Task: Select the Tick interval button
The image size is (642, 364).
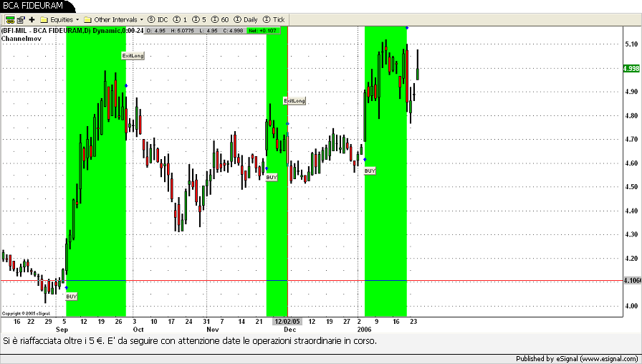Action: pyautogui.click(x=274, y=19)
